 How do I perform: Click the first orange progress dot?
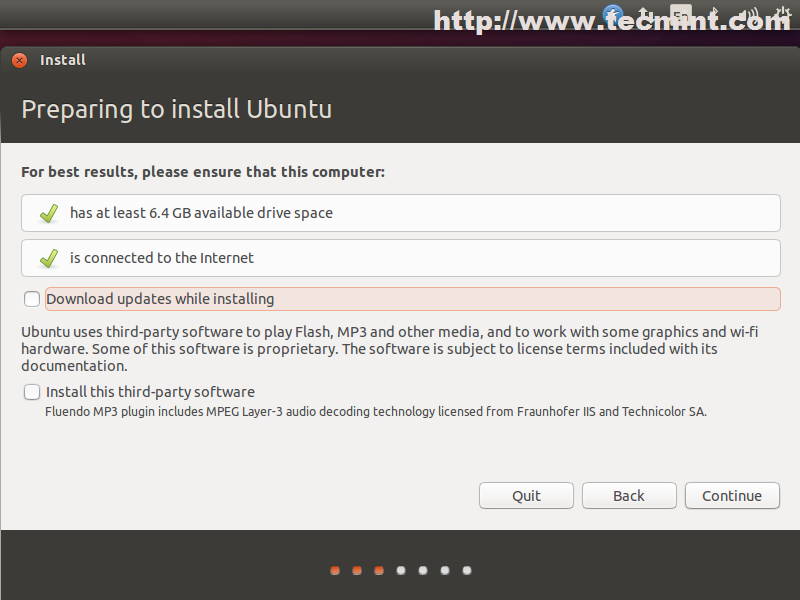[x=335, y=571]
